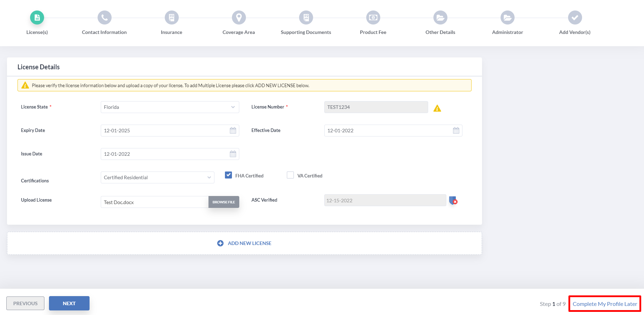Select the Insurance step icon
This screenshot has height=315, width=644.
pyautogui.click(x=171, y=17)
